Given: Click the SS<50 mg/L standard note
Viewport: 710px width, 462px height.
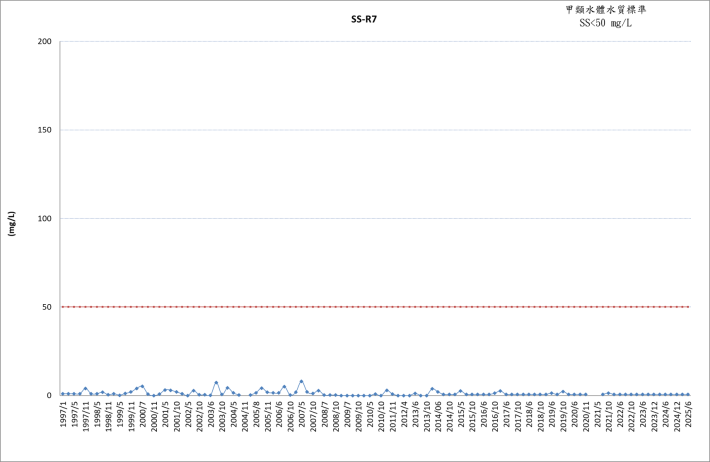Looking at the screenshot, I should pos(605,23).
